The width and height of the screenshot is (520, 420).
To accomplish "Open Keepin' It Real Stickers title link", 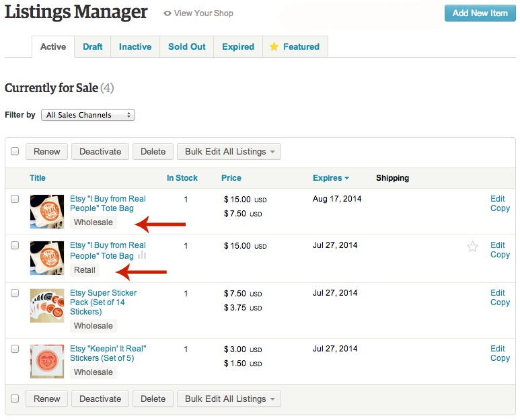I will click(108, 353).
